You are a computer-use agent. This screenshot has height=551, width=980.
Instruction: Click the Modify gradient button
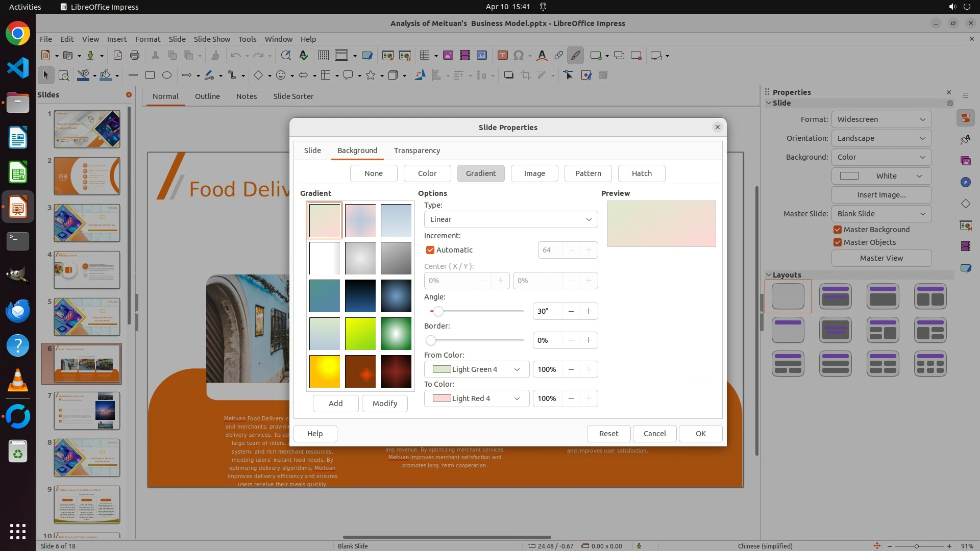[x=384, y=404]
